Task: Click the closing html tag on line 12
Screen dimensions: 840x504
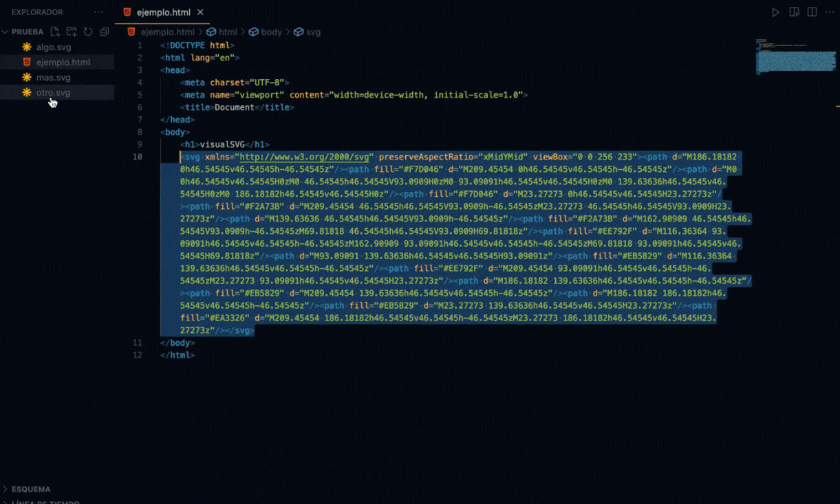Action: (x=177, y=355)
